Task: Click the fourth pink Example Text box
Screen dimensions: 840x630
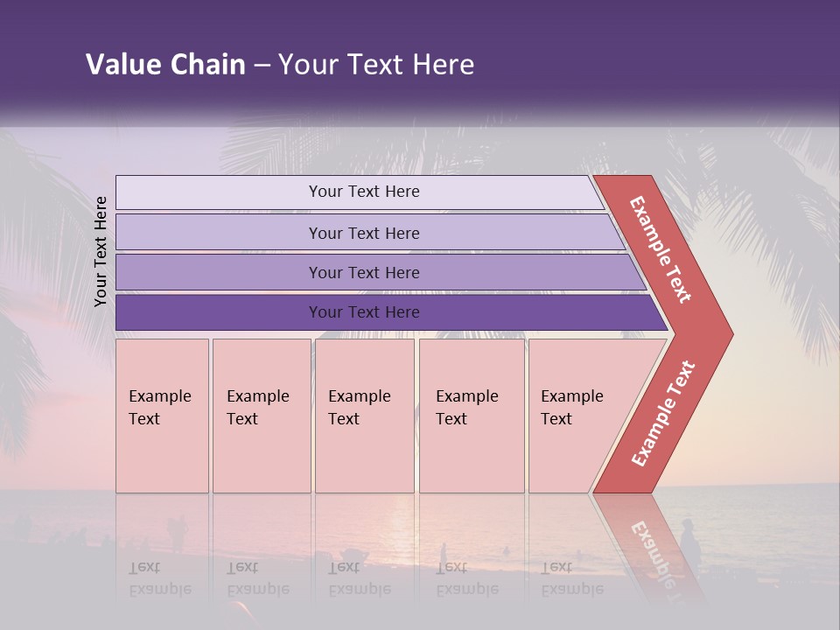Action: [472, 416]
